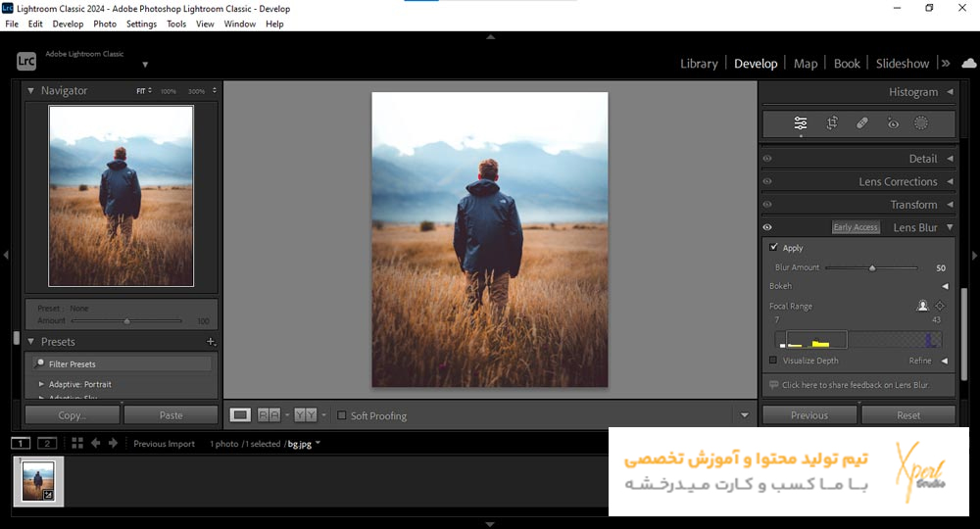
Task: Adjust the Blur Amount slider handle
Action: click(872, 268)
